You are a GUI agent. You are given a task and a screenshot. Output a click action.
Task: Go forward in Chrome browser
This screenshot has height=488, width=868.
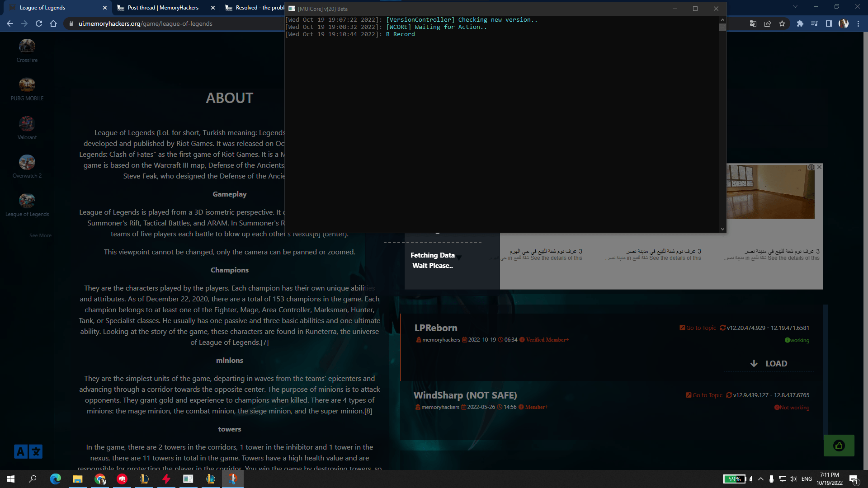24,23
